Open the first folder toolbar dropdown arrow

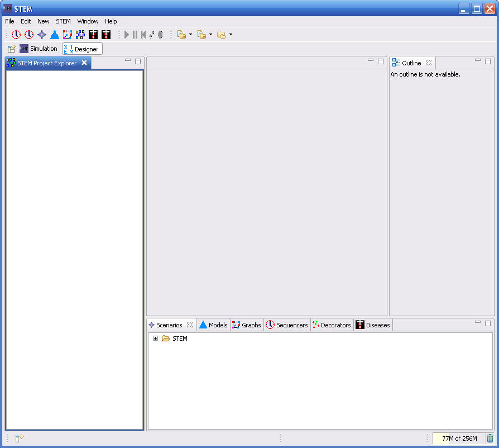coord(190,35)
